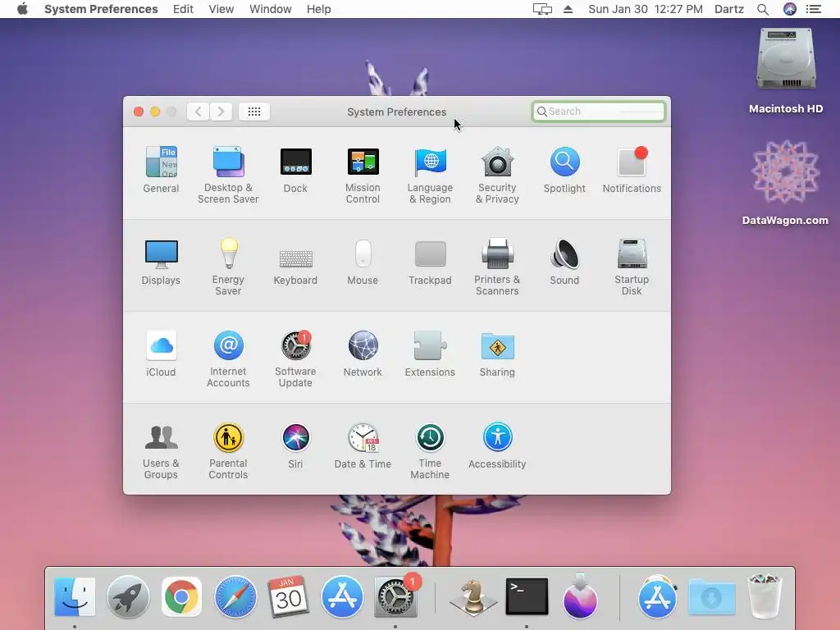Open the Trash in the Dock
The width and height of the screenshot is (840, 630).
(x=765, y=596)
